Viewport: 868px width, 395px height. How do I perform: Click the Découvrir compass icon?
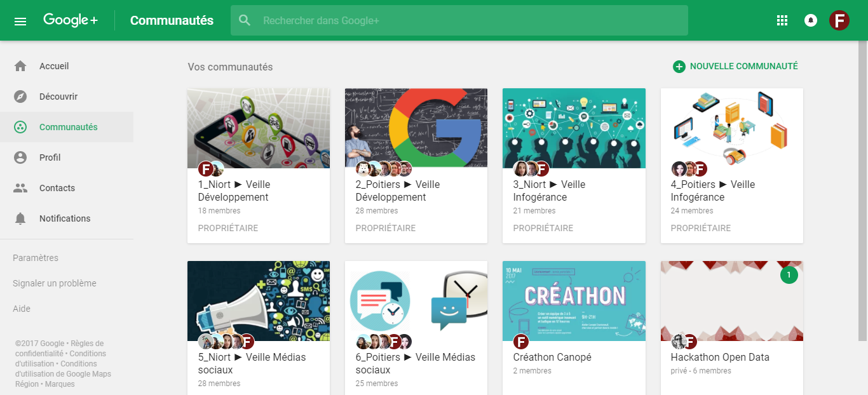pyautogui.click(x=20, y=97)
